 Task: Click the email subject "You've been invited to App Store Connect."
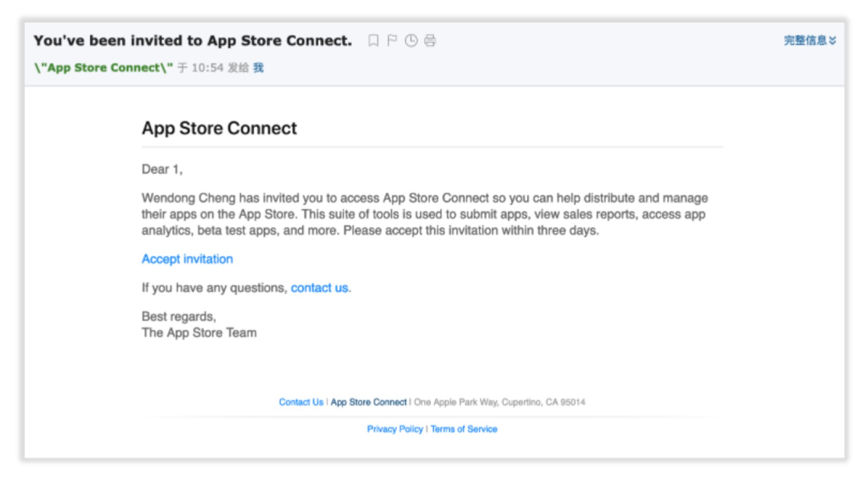pyautogui.click(x=193, y=40)
